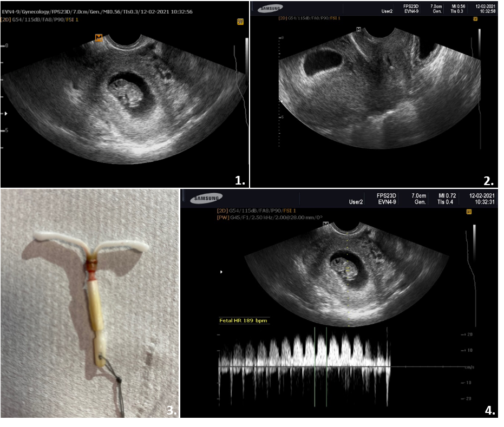Click the [2D] G54/115dB settings line in panel 1
This screenshot has width=504, height=427.
coord(40,19)
